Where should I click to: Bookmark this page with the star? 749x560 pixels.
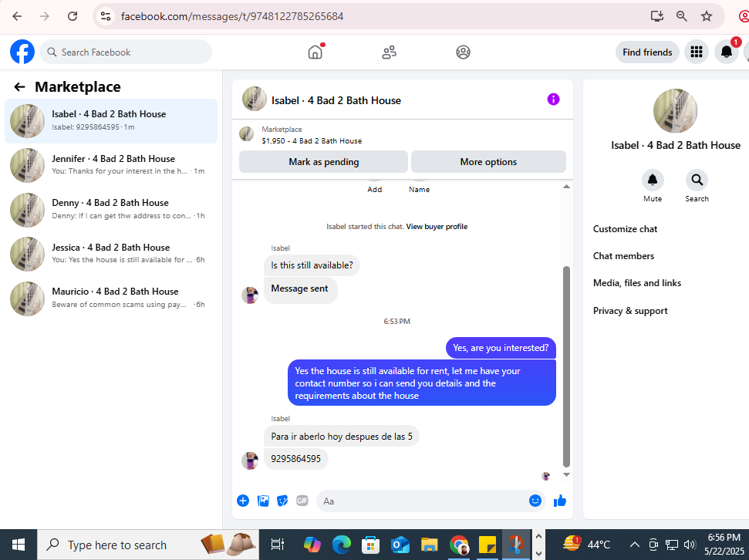click(x=707, y=16)
